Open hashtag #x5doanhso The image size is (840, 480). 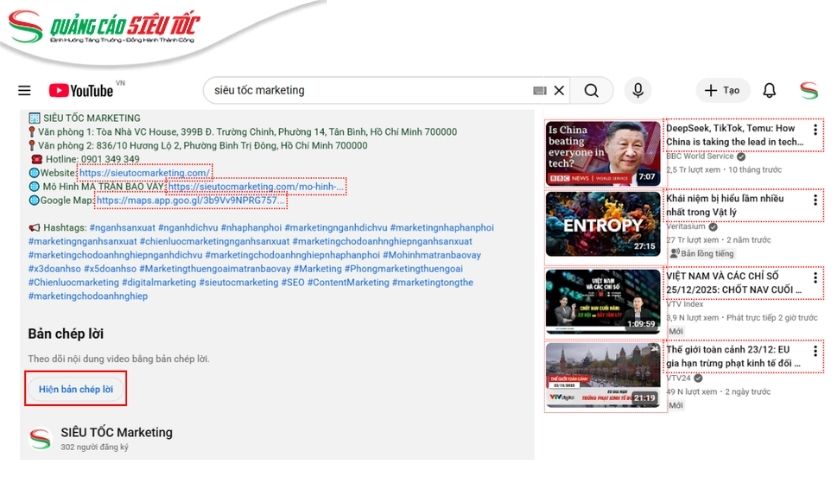110,269
